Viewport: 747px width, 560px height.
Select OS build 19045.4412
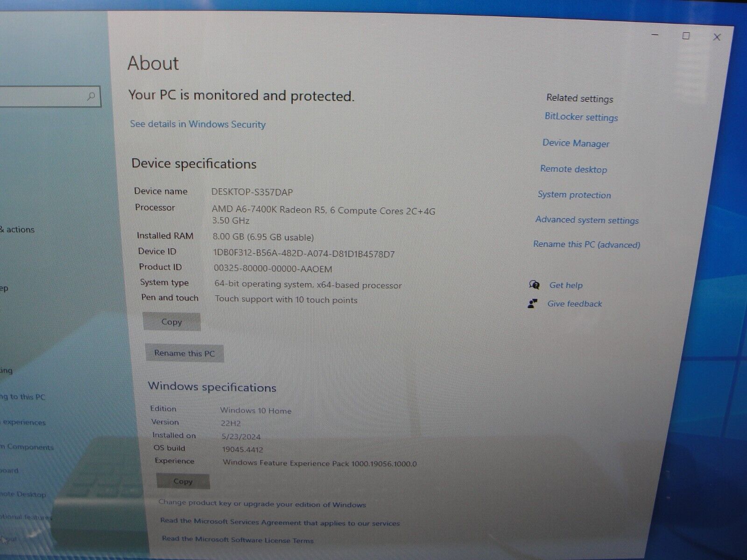pos(242,450)
